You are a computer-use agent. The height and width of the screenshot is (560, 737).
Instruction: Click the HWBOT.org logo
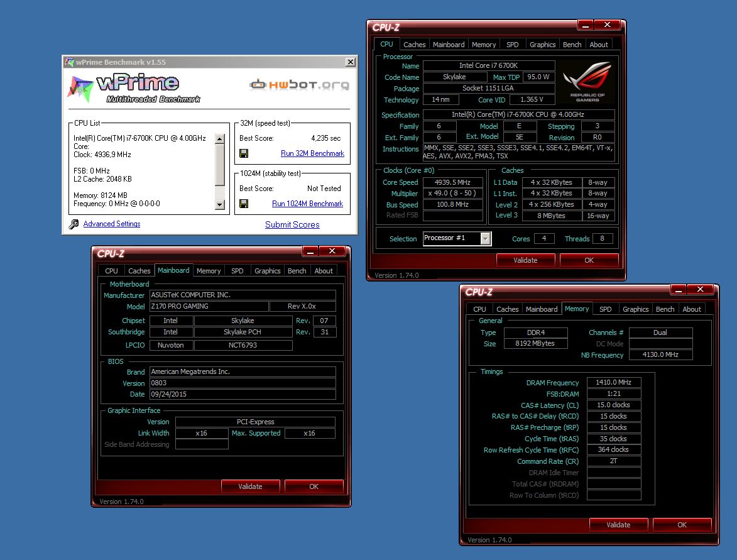click(300, 85)
